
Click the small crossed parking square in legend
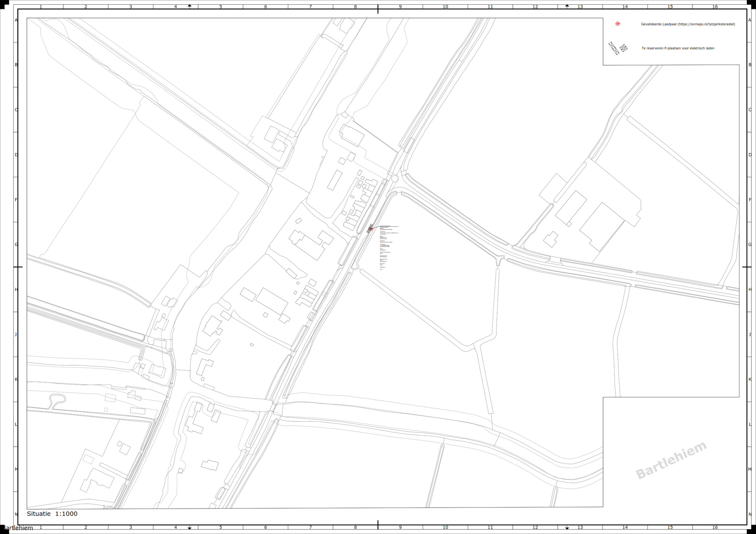624,48
